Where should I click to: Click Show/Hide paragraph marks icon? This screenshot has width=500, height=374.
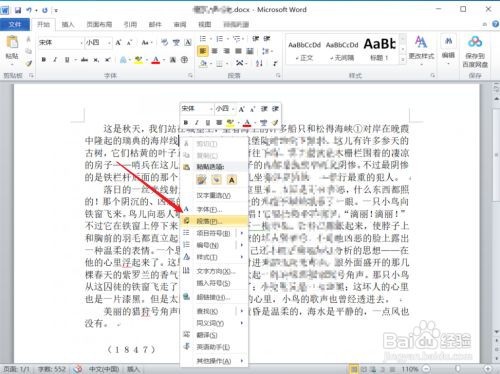click(275, 63)
